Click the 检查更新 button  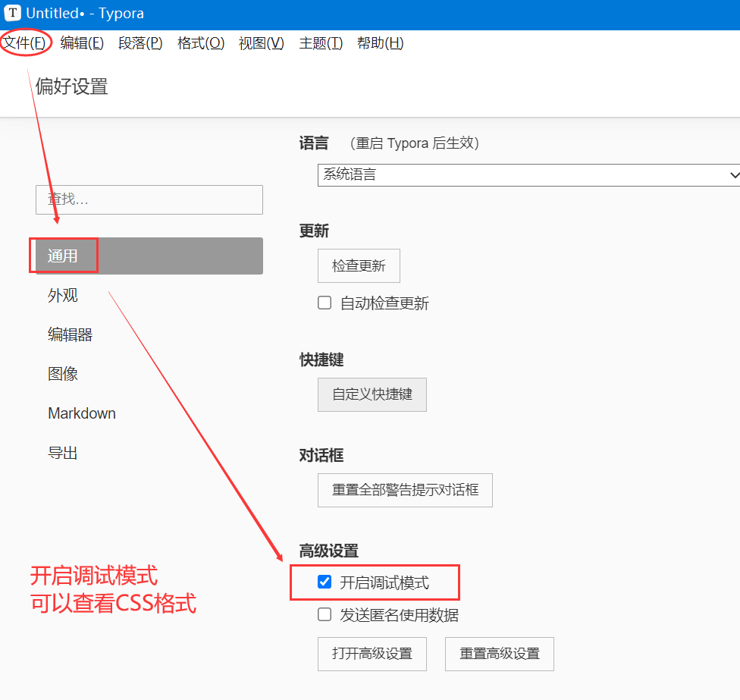(359, 265)
